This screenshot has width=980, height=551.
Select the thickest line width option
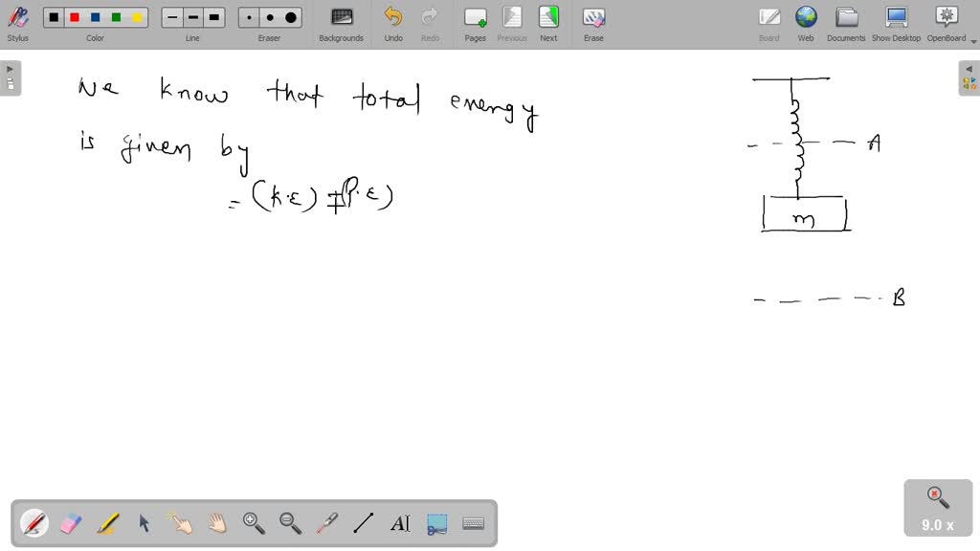tap(213, 17)
